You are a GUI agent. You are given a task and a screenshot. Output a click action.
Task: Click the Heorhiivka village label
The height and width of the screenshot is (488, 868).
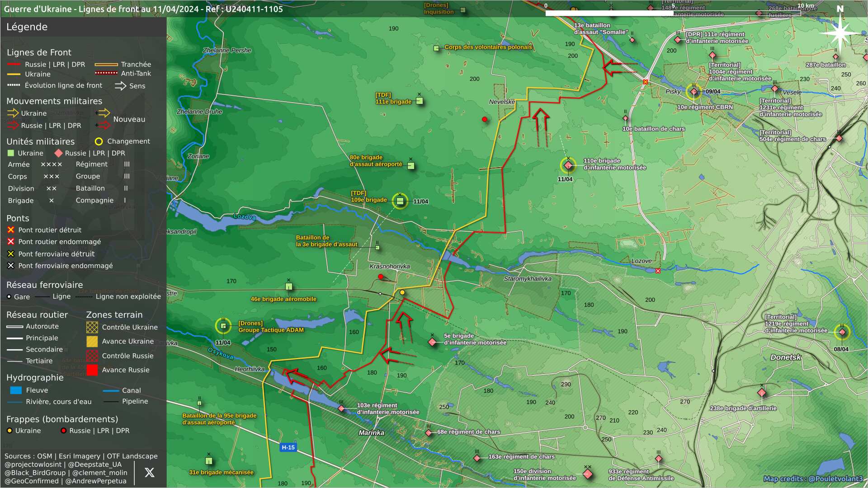250,369
